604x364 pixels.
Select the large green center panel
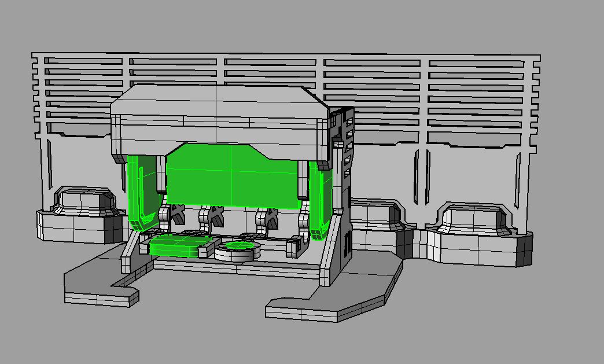click(232, 175)
